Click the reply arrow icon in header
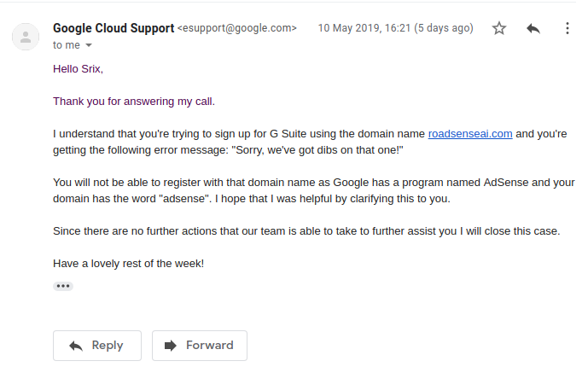The width and height of the screenshot is (588, 367). pyautogui.click(x=533, y=28)
